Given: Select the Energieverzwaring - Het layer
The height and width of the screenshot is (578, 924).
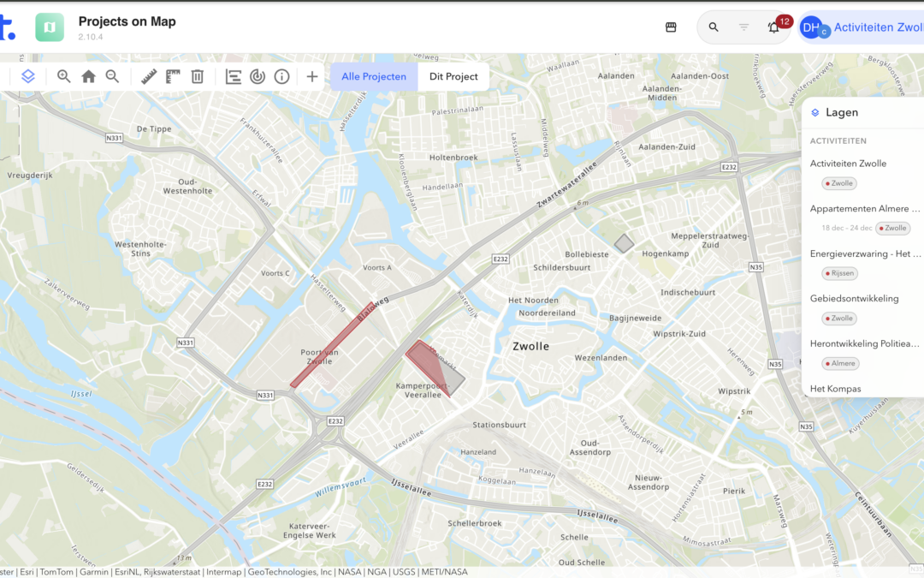Looking at the screenshot, I should click(x=865, y=253).
